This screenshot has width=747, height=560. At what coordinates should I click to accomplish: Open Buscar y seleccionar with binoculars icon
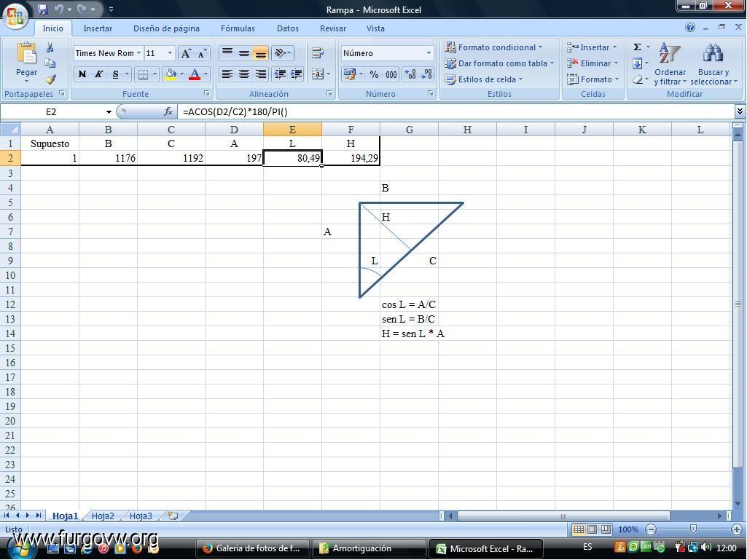[713, 64]
